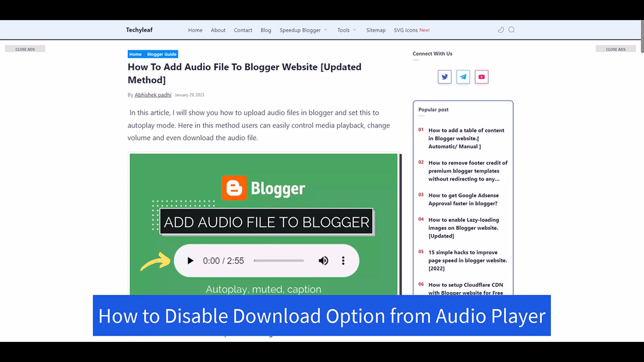Open author Abhishek padhi link
Image resolution: width=644 pixels, height=362 pixels.
point(153,95)
